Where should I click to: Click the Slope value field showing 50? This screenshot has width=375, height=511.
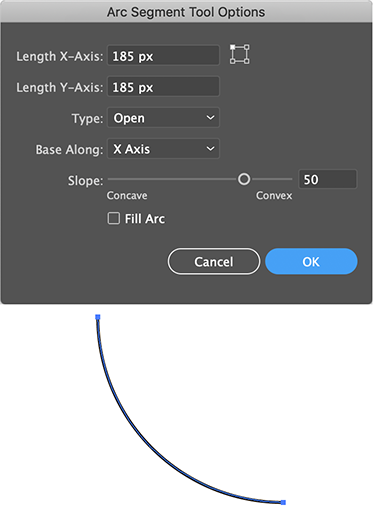click(x=328, y=179)
